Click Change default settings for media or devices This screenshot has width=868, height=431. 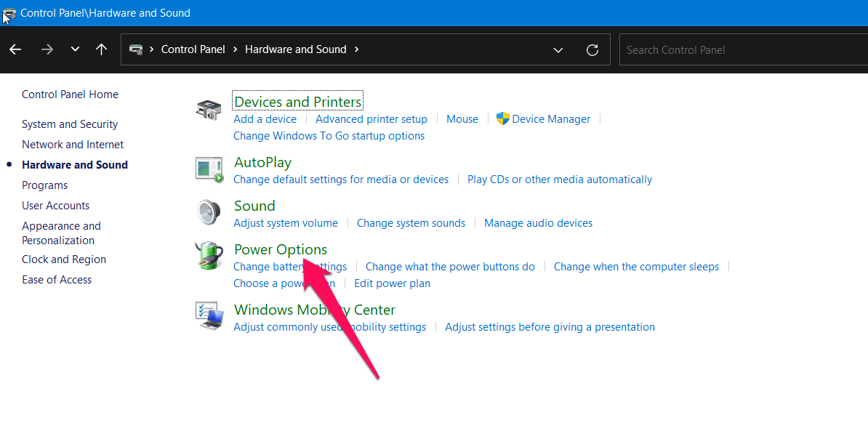[341, 180]
